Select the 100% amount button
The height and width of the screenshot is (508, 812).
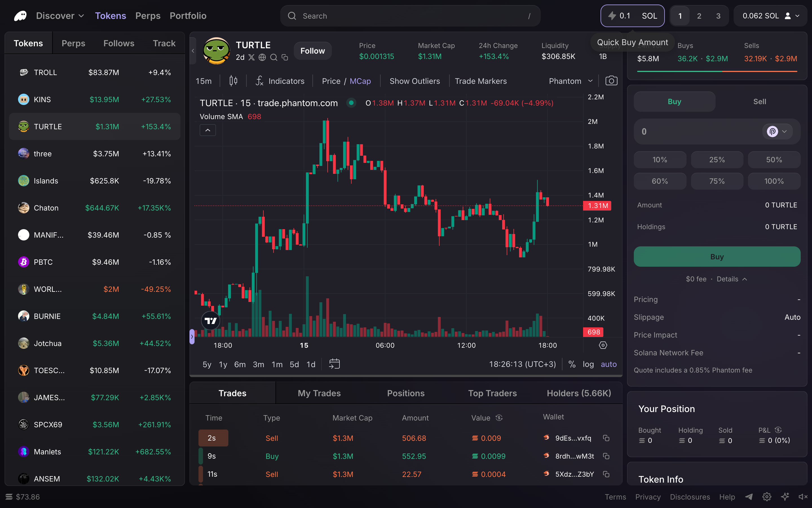774,181
